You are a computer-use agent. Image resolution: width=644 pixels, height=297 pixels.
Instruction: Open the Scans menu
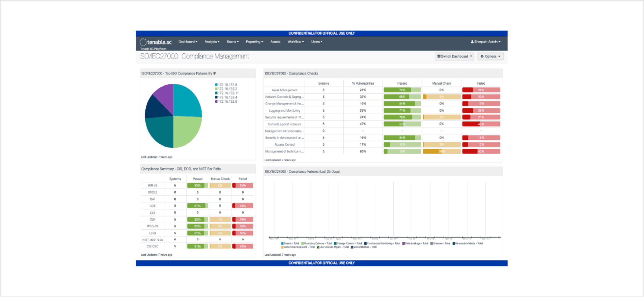coord(232,42)
